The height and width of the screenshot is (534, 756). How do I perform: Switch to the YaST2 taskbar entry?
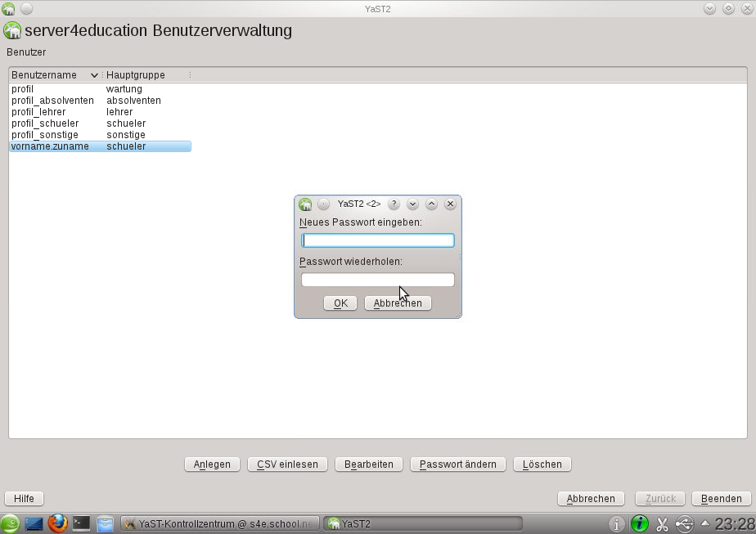click(422, 524)
